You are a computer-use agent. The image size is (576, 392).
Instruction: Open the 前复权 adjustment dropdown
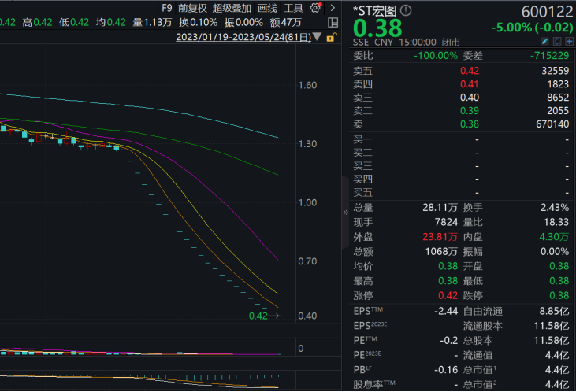click(193, 8)
